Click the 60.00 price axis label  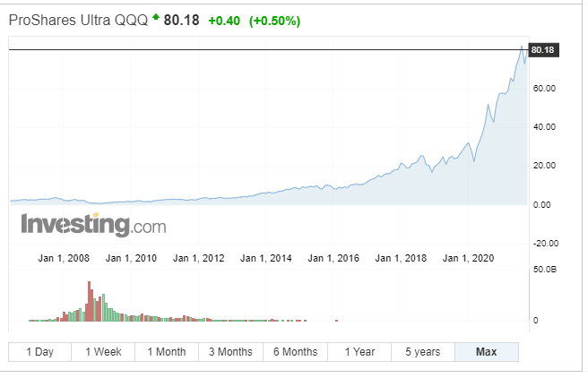coord(544,89)
